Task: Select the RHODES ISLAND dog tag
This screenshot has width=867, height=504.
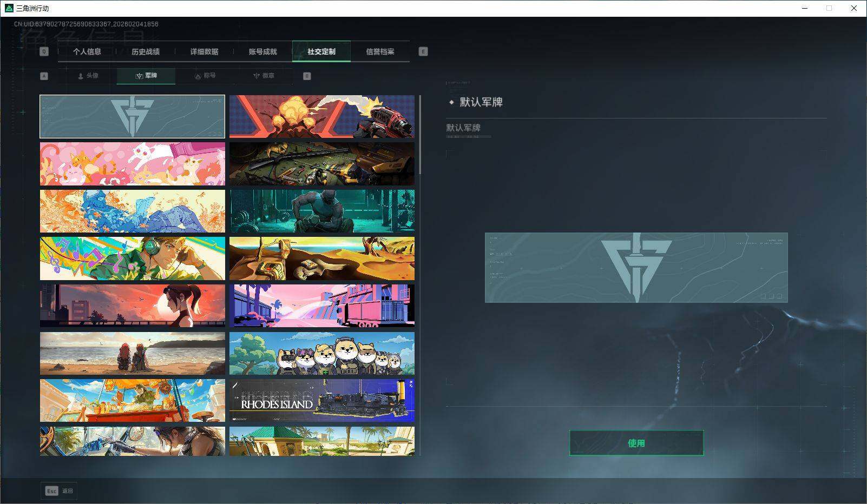Action: tap(322, 401)
